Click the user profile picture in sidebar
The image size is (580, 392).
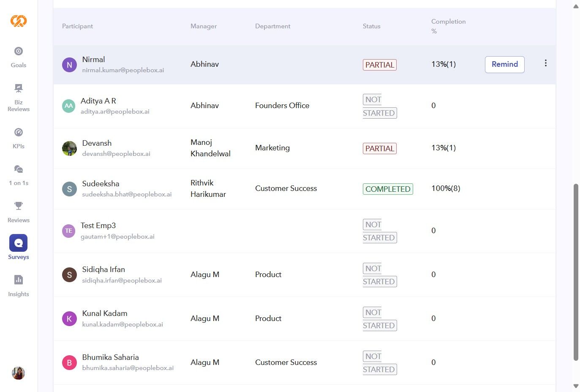point(18,373)
